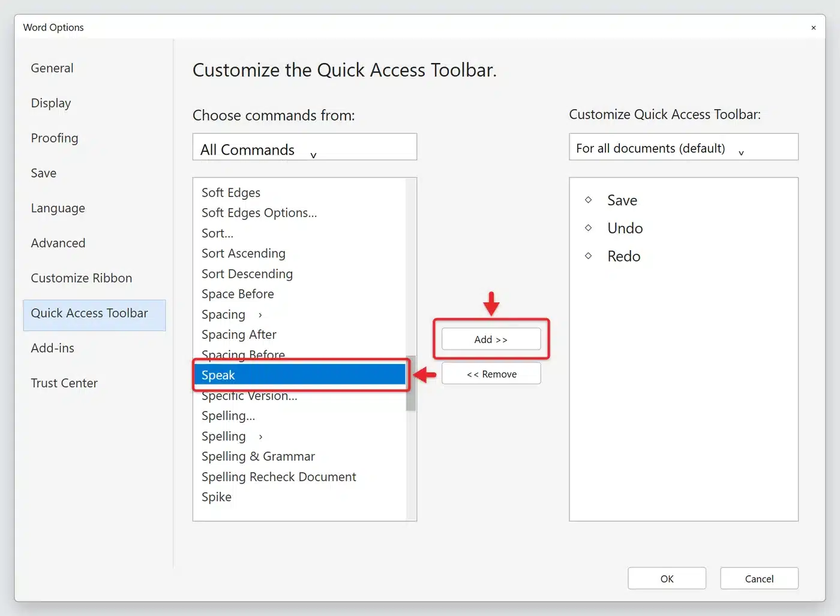Image resolution: width=840 pixels, height=616 pixels.
Task: Close the Word Options dialog
Action: [814, 28]
